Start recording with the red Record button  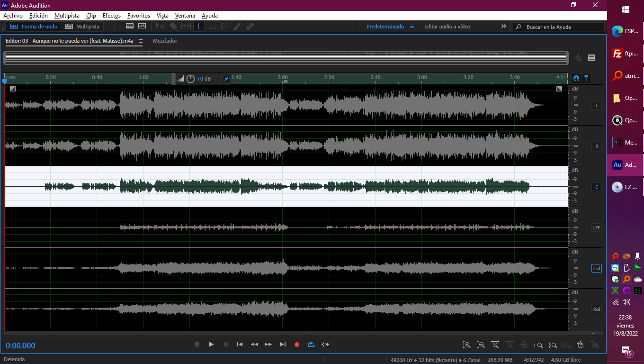pos(297,345)
